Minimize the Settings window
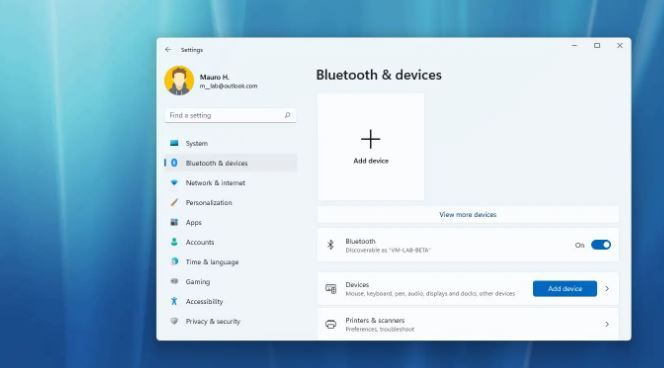Viewport: 664px width, 368px height. coord(574,45)
